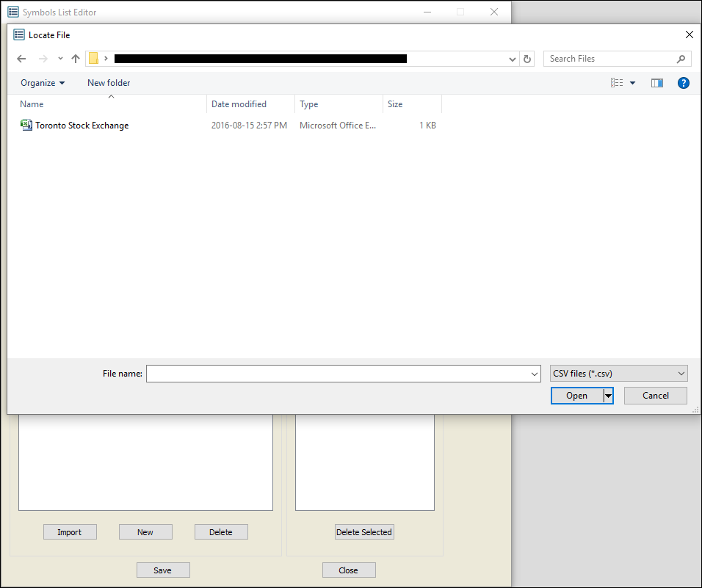Click the Search Files box
Screen dimensions: 702x588
pos(609,59)
